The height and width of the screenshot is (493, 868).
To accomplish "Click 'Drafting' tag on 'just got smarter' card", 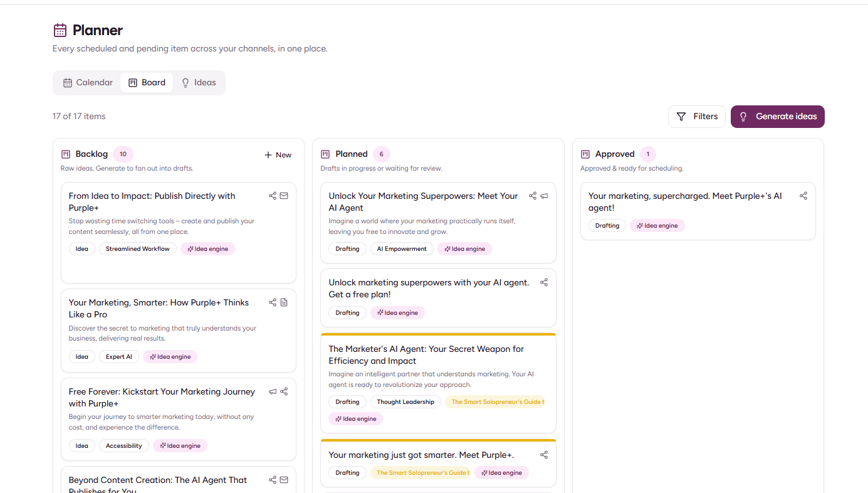I will point(347,473).
